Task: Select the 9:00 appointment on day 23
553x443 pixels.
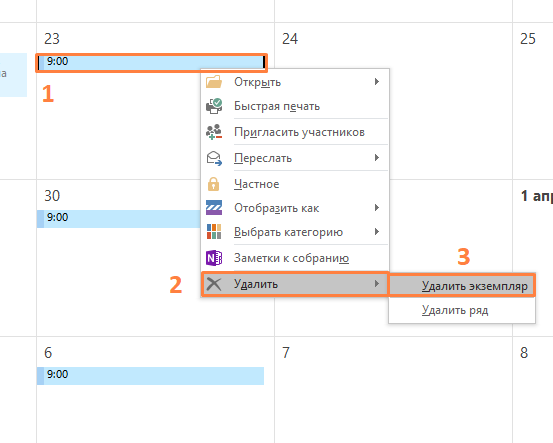Action: pos(151,62)
